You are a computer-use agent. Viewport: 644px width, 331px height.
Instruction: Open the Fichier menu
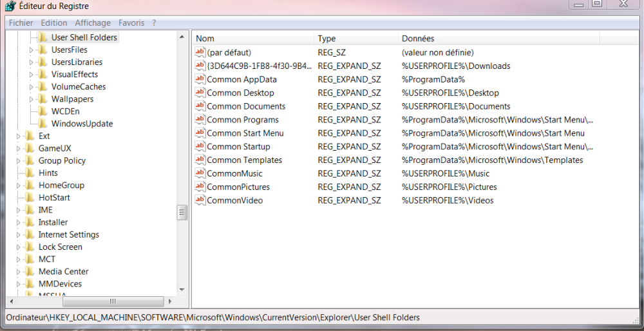(x=21, y=23)
